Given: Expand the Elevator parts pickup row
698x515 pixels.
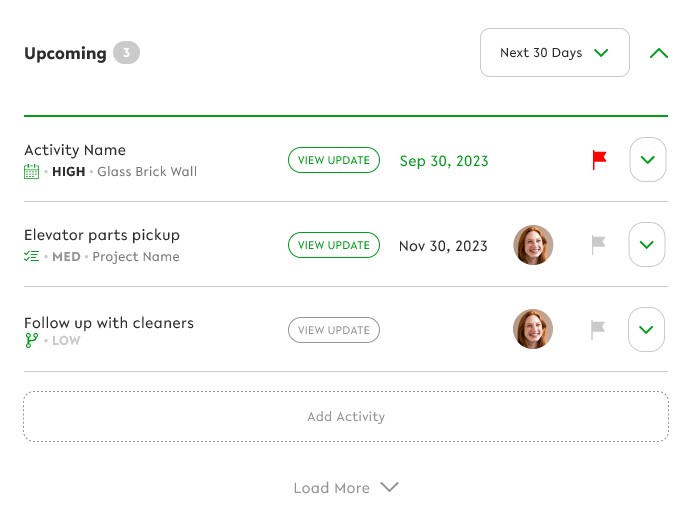Looking at the screenshot, I should [647, 245].
